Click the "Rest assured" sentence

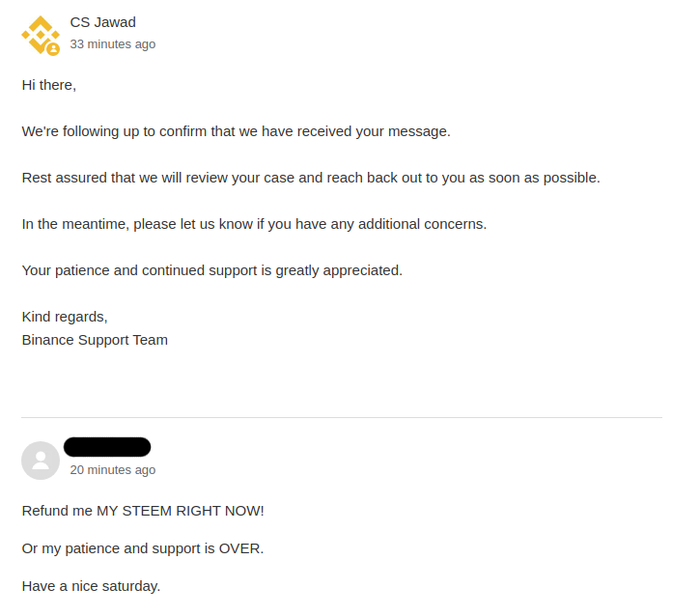coord(311,178)
